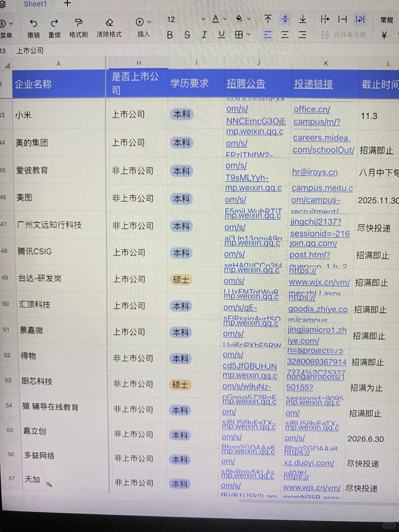Switch to the Sheet1 tab
399x532 pixels.
[x=35, y=4]
